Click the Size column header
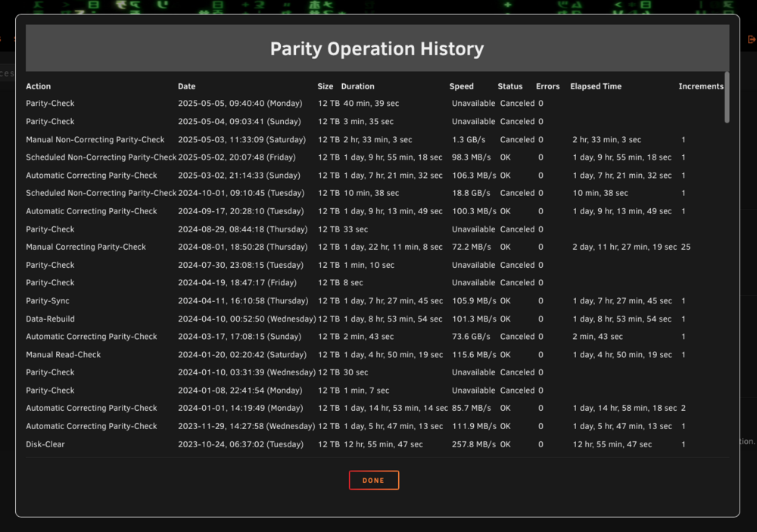The width and height of the screenshot is (757, 532). 326,86
